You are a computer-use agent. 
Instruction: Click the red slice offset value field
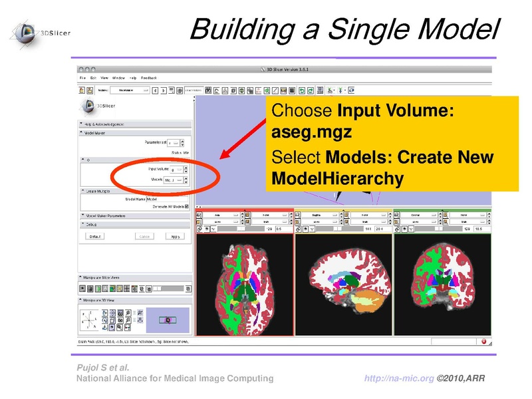284,229
